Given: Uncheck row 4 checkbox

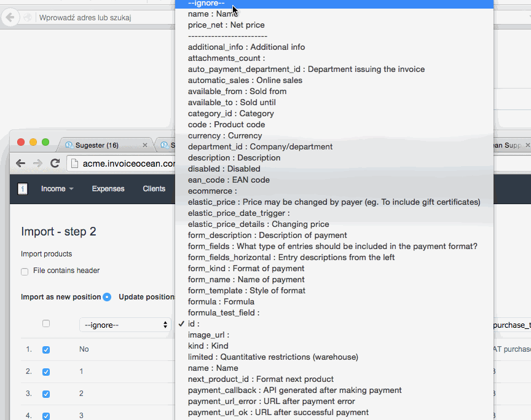Looking at the screenshot, I should coord(46,416).
